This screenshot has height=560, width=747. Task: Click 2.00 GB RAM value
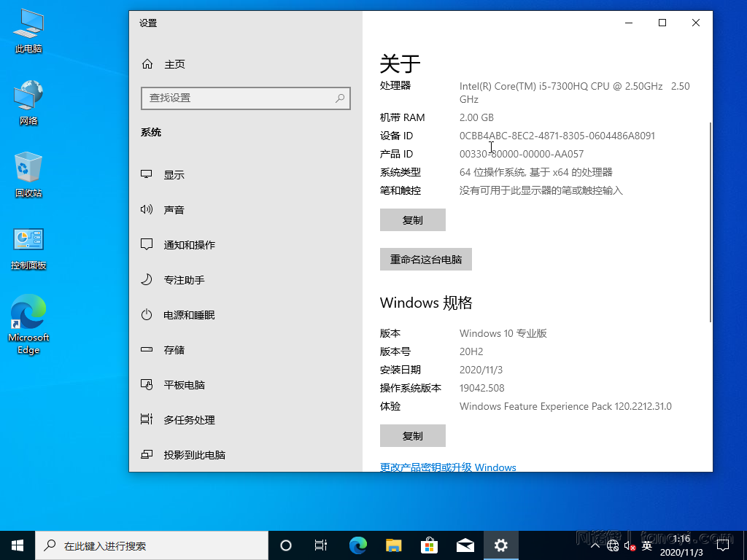[476, 117]
